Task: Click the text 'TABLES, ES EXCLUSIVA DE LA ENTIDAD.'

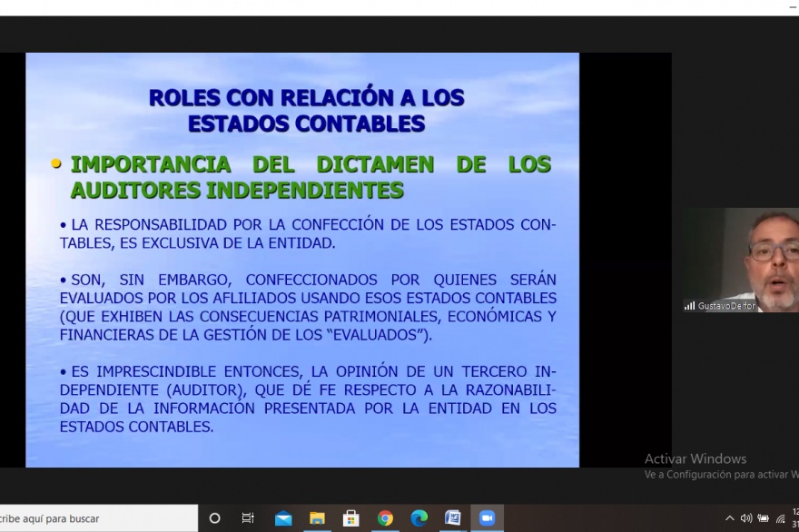Action: click(198, 243)
